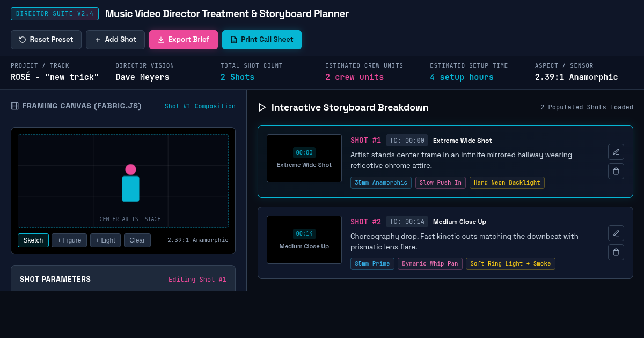Click the 2 crew units value

tap(354, 77)
